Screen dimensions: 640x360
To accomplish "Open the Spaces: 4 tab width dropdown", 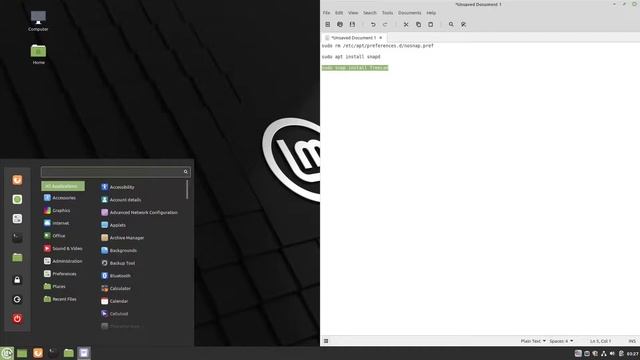I will click(x=561, y=341).
